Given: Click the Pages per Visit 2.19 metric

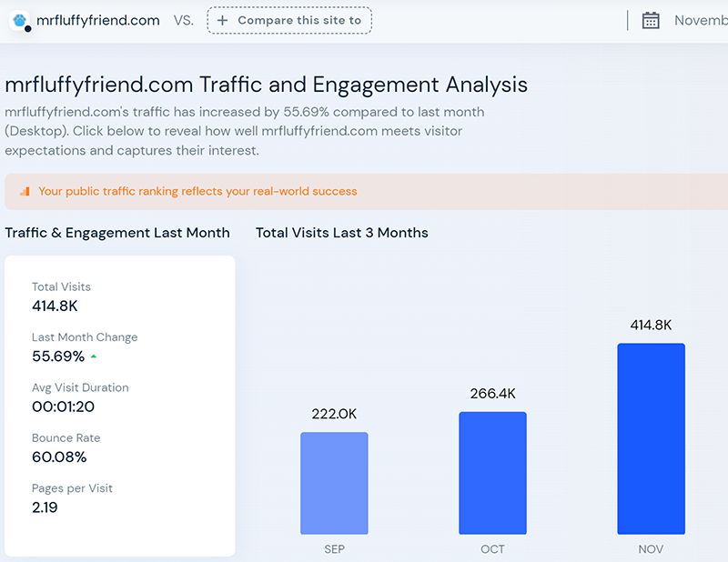Looking at the screenshot, I should [45, 507].
